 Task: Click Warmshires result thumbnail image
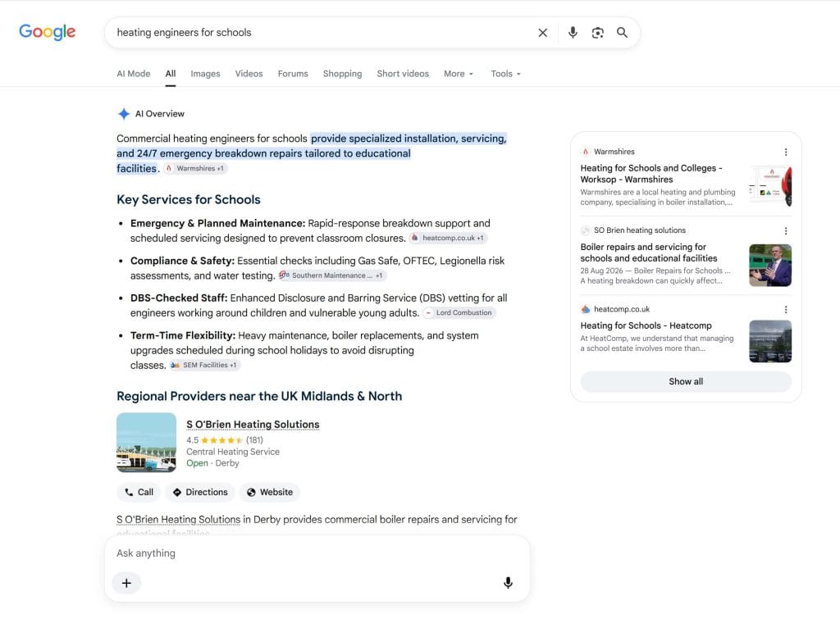point(770,186)
